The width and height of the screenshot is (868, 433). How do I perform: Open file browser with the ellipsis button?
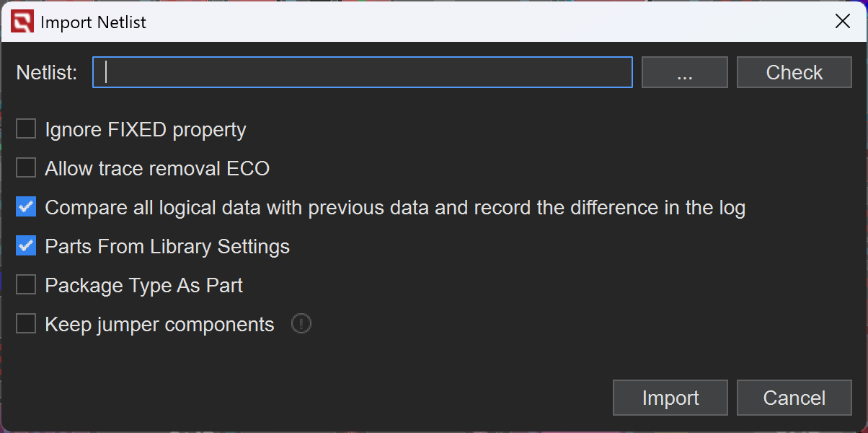coord(684,72)
